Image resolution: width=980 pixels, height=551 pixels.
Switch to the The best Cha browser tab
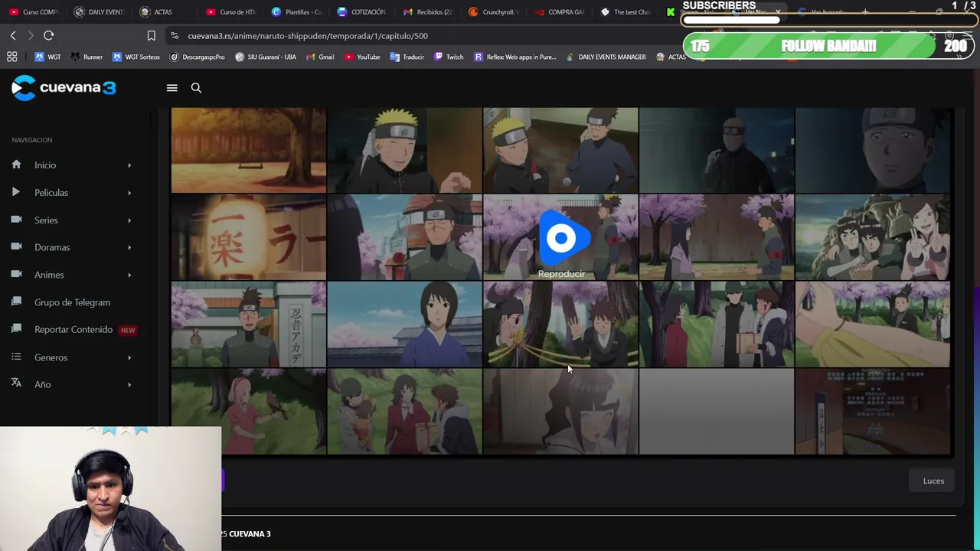coord(626,12)
